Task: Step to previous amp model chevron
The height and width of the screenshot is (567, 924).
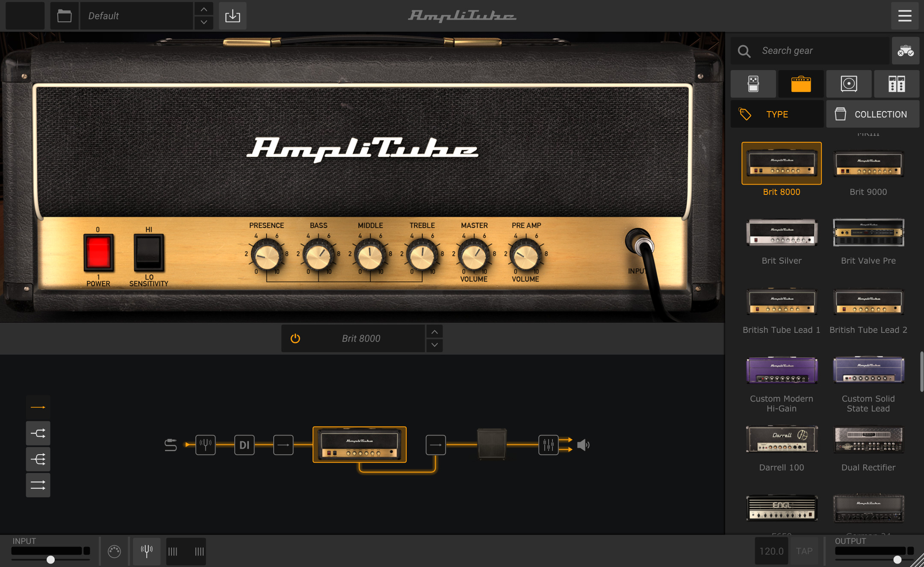Action: coord(434,332)
